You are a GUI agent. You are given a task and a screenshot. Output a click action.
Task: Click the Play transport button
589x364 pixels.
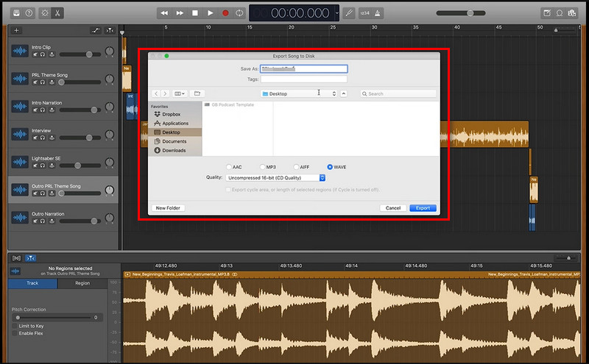click(211, 13)
